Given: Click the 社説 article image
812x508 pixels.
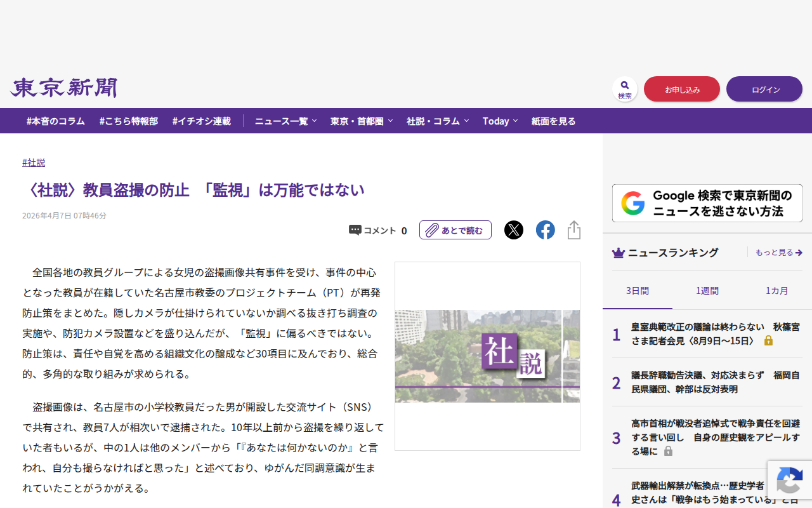Looking at the screenshot, I should click(487, 356).
